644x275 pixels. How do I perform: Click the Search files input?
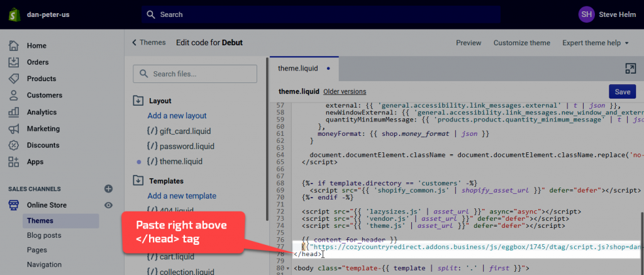click(x=195, y=74)
